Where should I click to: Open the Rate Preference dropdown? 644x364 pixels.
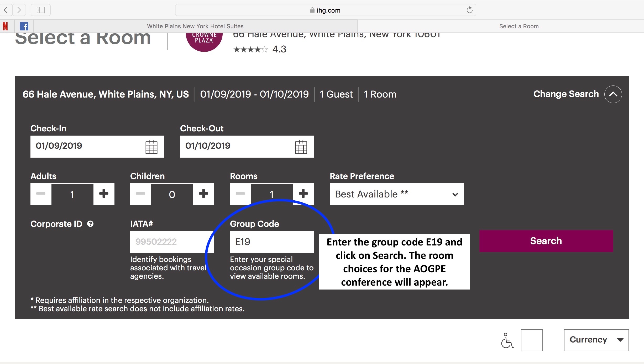(396, 194)
